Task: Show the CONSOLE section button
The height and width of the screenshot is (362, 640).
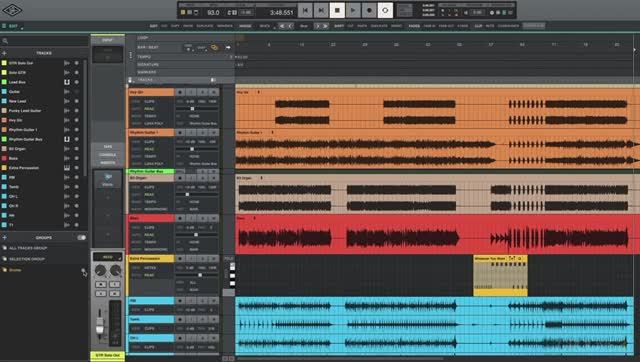Action: point(107,155)
